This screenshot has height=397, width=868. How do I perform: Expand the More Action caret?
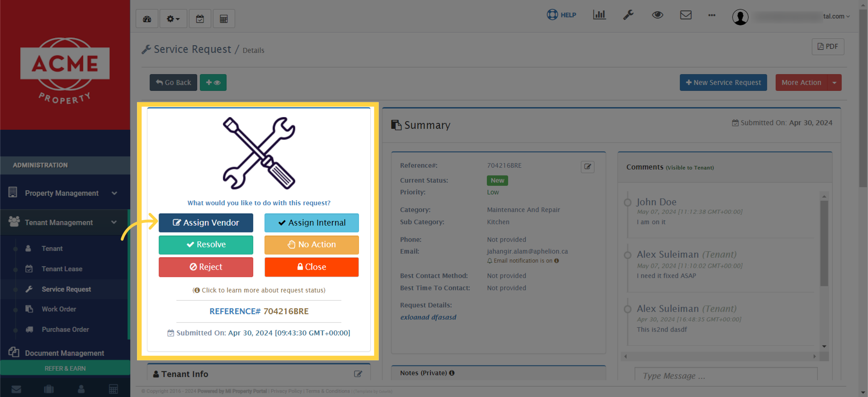(835, 82)
